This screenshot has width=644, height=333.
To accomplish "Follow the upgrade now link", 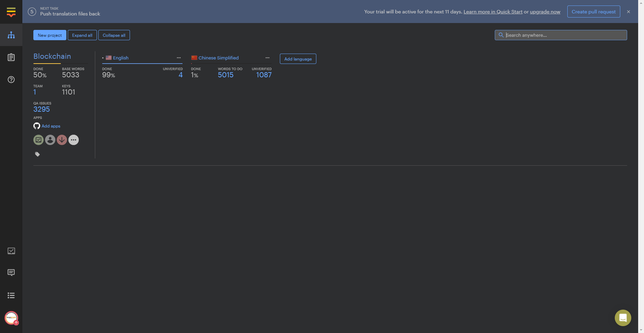I will (545, 11).
